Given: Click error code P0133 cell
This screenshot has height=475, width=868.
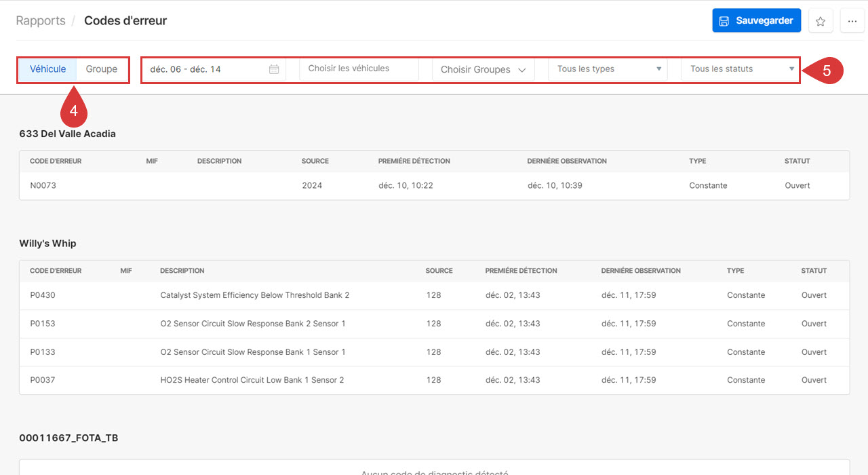Looking at the screenshot, I should [x=43, y=352].
